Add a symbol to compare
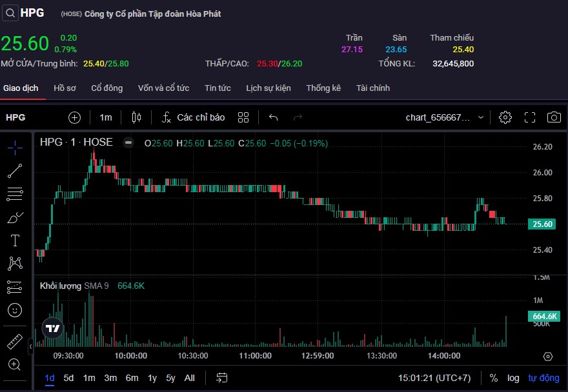The height and width of the screenshot is (392, 568). pyautogui.click(x=74, y=117)
